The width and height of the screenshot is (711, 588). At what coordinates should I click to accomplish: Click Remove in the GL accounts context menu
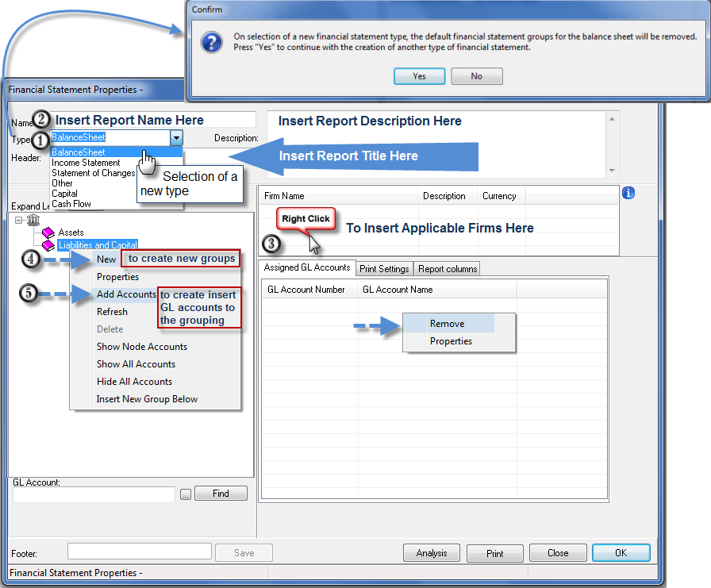click(x=447, y=324)
